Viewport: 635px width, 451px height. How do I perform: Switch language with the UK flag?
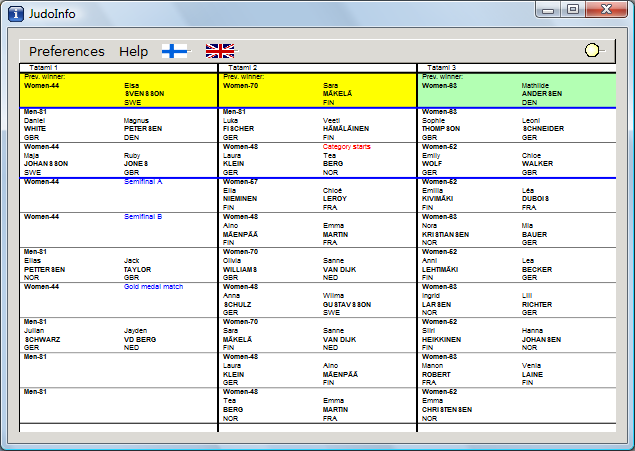(220, 51)
